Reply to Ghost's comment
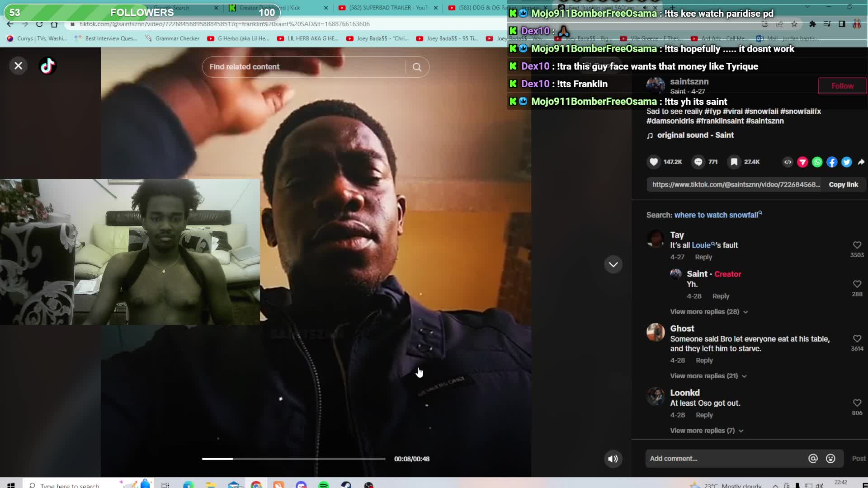Screen dimensions: 868x488 pos(704,360)
